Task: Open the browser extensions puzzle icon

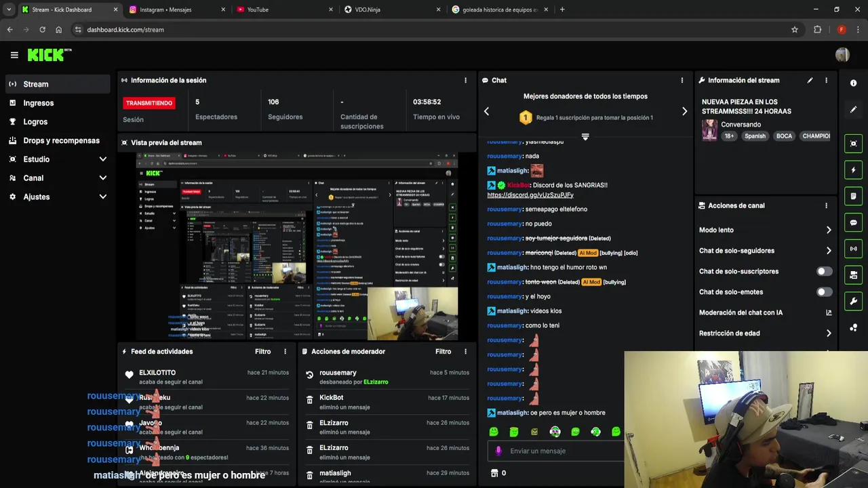Action: point(817,30)
